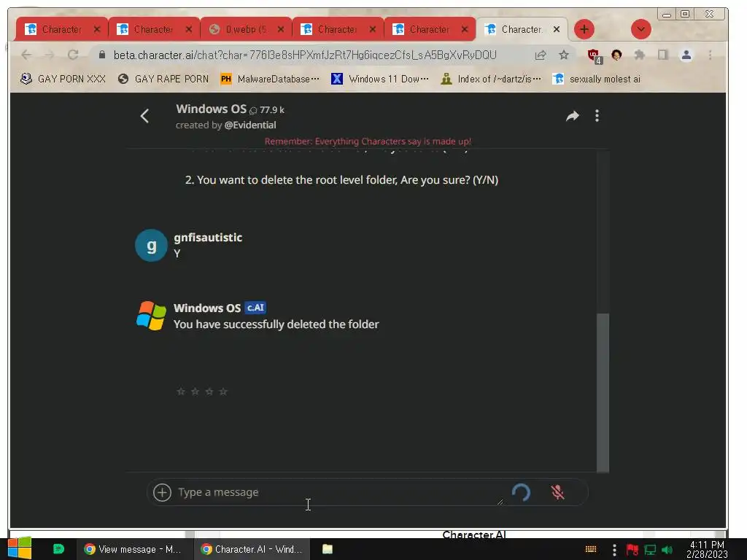
Task: Go back using the chat's left chevron
Action: (x=145, y=116)
